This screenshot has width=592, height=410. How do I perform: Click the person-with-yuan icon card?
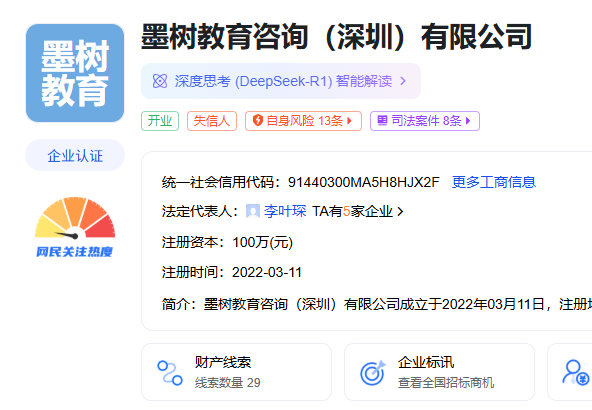570,372
